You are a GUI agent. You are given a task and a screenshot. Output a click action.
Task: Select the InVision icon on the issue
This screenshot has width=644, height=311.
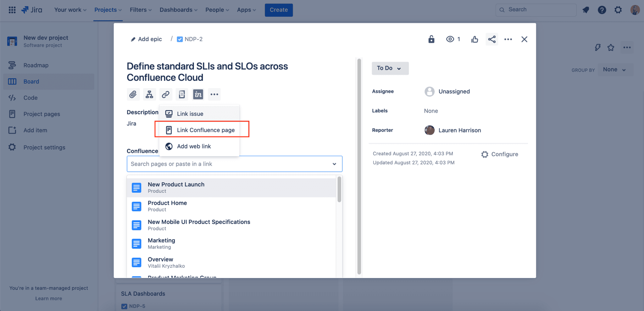198,94
